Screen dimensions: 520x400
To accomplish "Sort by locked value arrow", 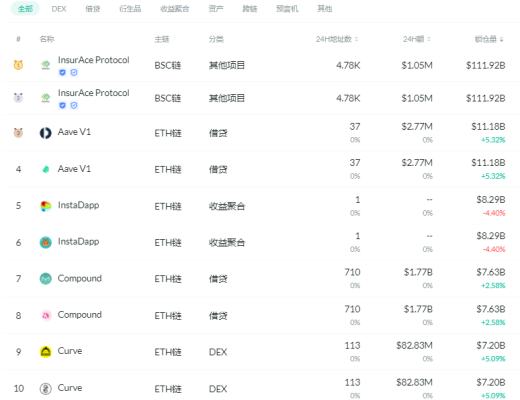I will 501,40.
